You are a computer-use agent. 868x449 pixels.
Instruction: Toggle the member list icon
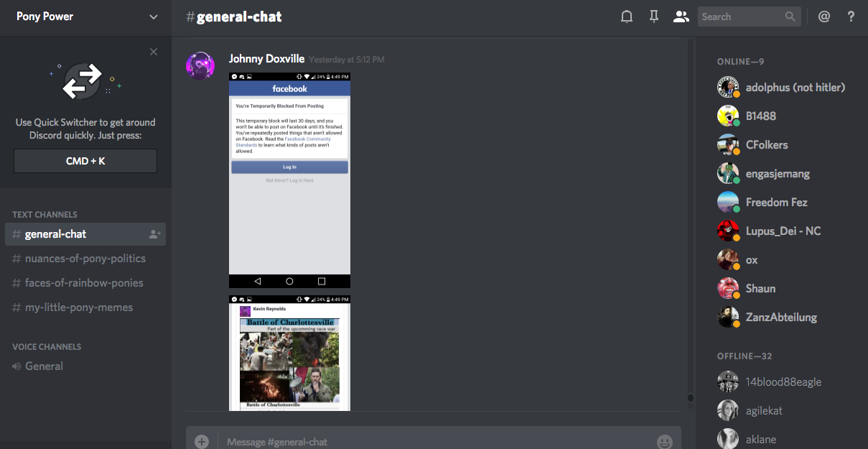681,17
